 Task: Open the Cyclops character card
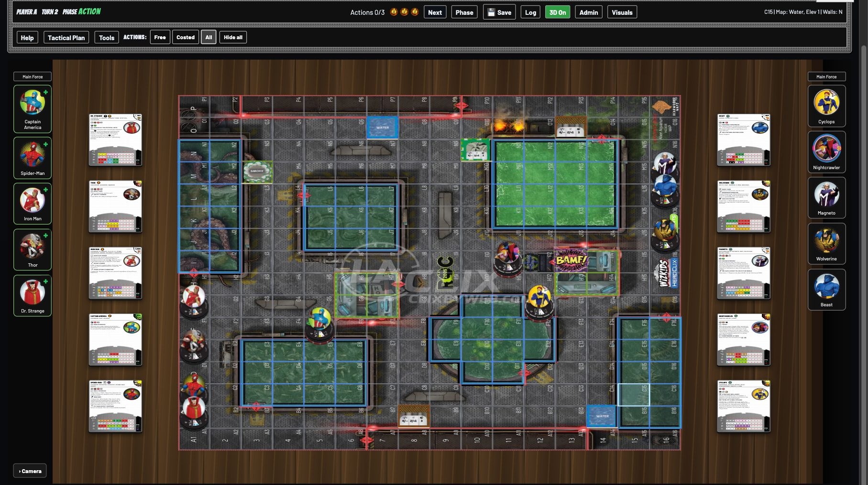tap(744, 406)
